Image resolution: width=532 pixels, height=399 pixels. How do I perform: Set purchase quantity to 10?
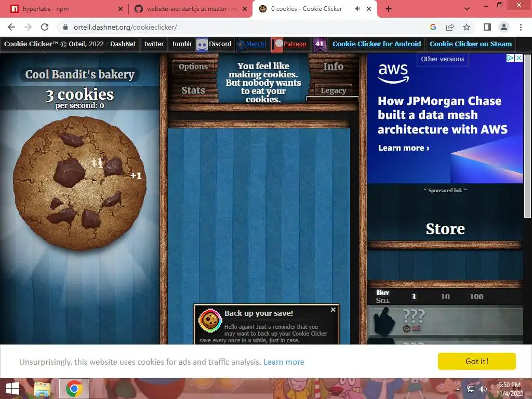445,297
